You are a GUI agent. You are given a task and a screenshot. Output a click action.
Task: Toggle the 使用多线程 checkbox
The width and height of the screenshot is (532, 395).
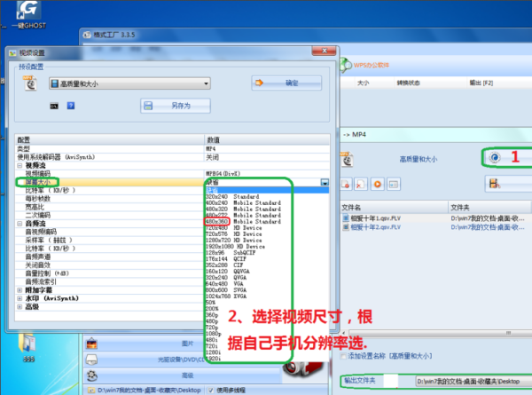tap(211, 390)
